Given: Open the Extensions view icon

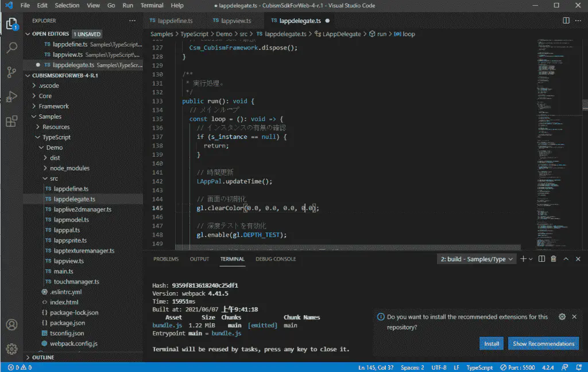Looking at the screenshot, I should (x=11, y=121).
